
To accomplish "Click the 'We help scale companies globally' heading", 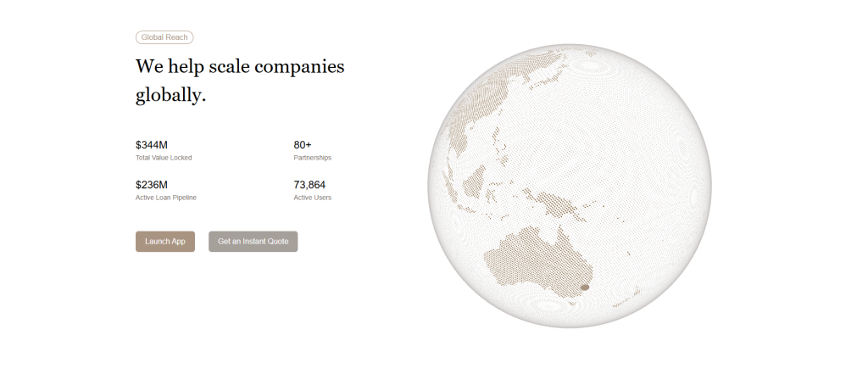I will point(240,81).
